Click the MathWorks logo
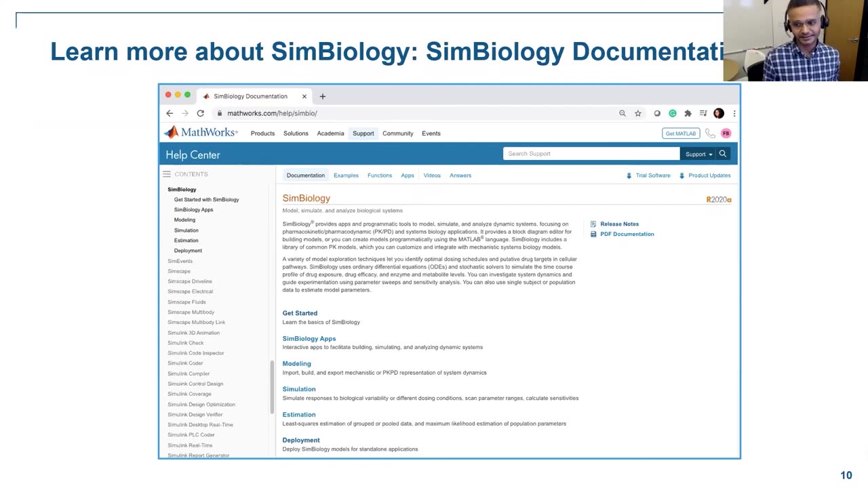 click(x=201, y=133)
